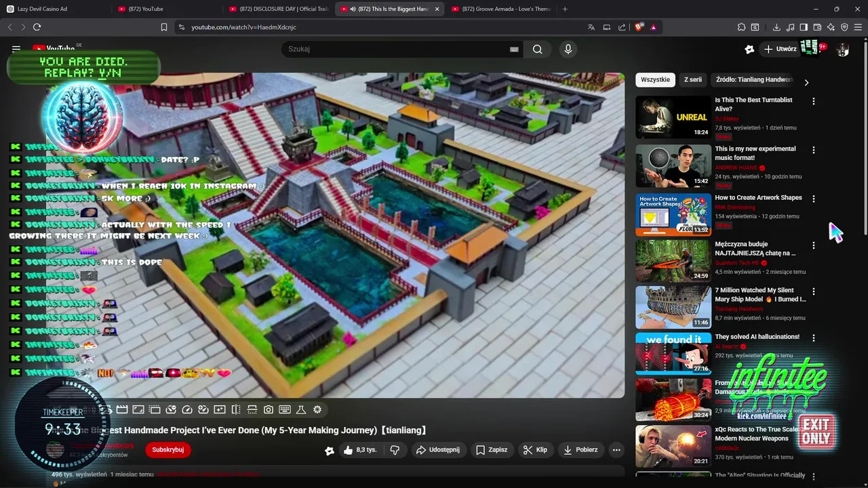This screenshot has height=488, width=868.
Task: Open a new browser tab with plus
Action: (565, 9)
